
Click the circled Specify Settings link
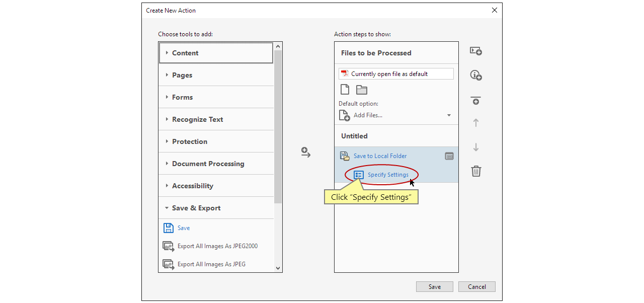[x=387, y=175]
